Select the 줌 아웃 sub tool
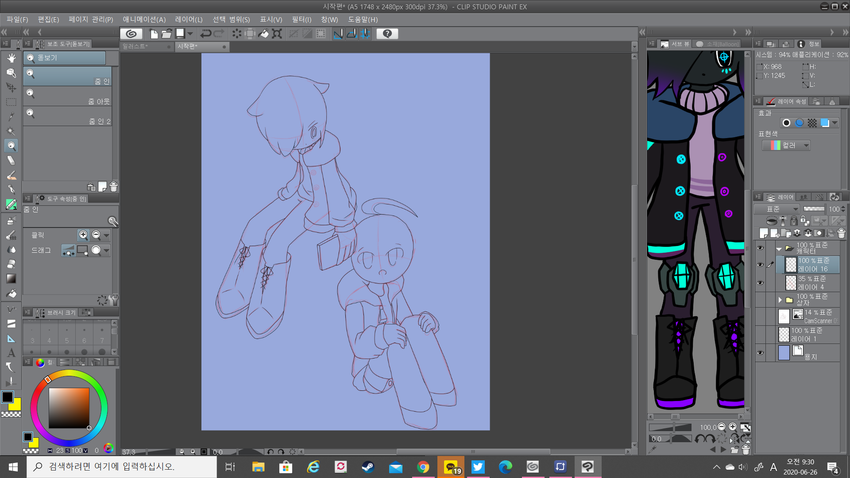This screenshot has width=850, height=478. tap(67, 96)
